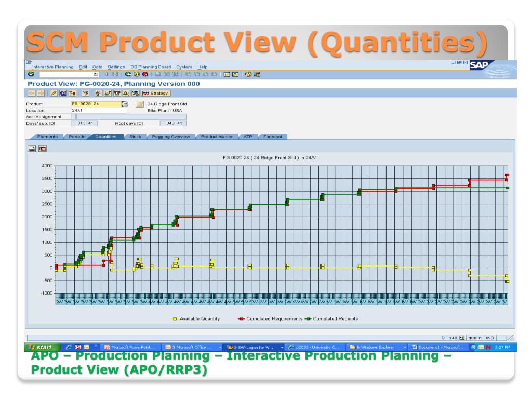The image size is (532, 399).
Task: Click the red Cancel icon
Action: [145, 74]
